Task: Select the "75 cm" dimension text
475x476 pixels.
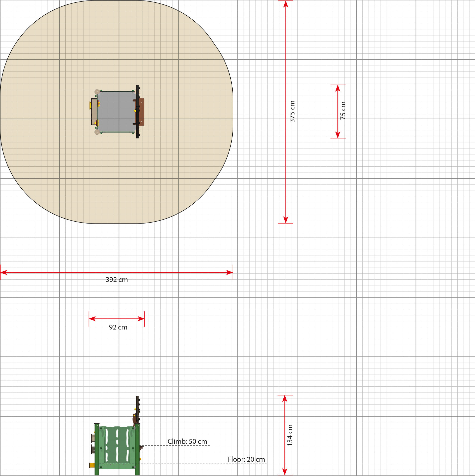Action: tap(343, 111)
